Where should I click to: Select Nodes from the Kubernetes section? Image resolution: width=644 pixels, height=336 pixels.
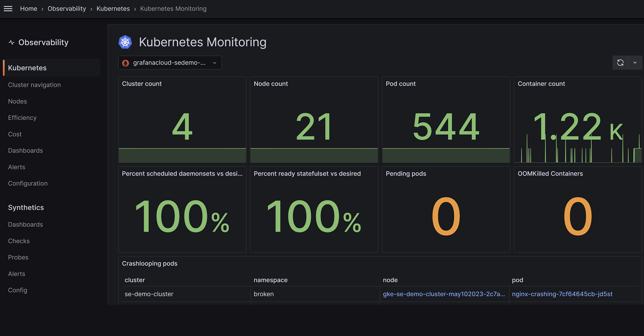(x=17, y=101)
